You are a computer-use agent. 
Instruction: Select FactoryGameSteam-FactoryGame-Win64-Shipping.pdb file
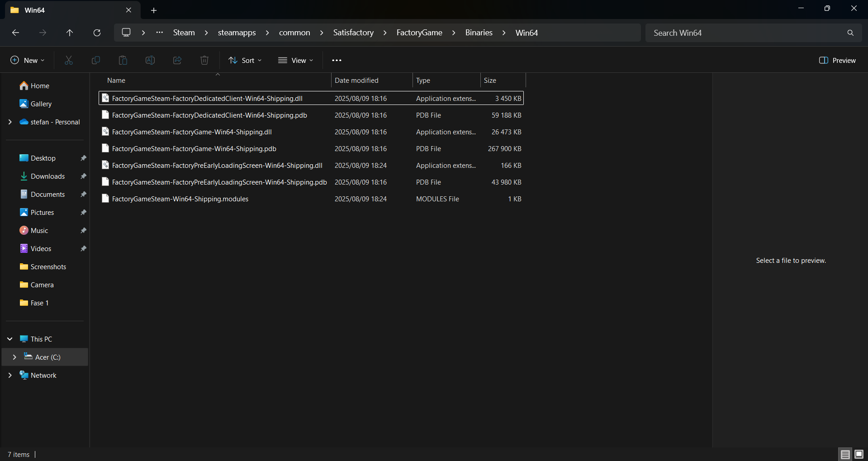tap(311, 149)
